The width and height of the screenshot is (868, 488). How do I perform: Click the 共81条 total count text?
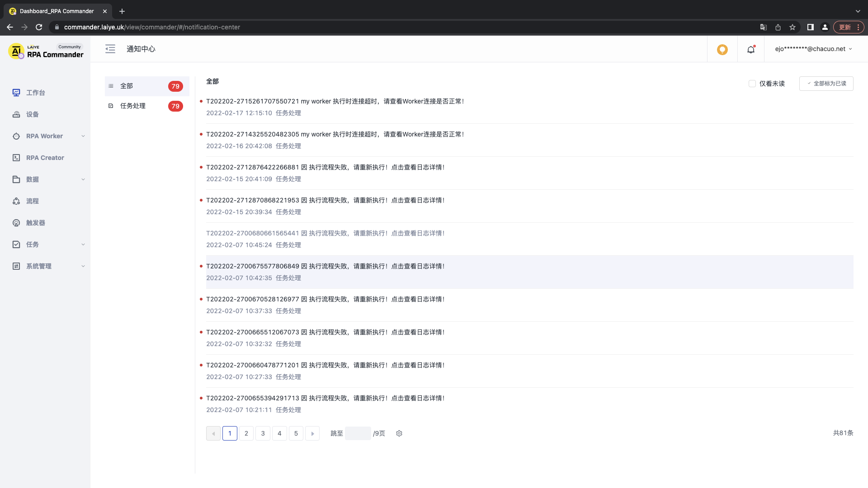pyautogui.click(x=843, y=433)
